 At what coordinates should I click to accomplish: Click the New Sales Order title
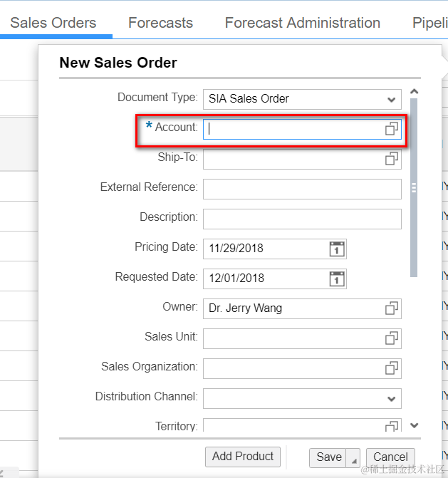point(118,63)
